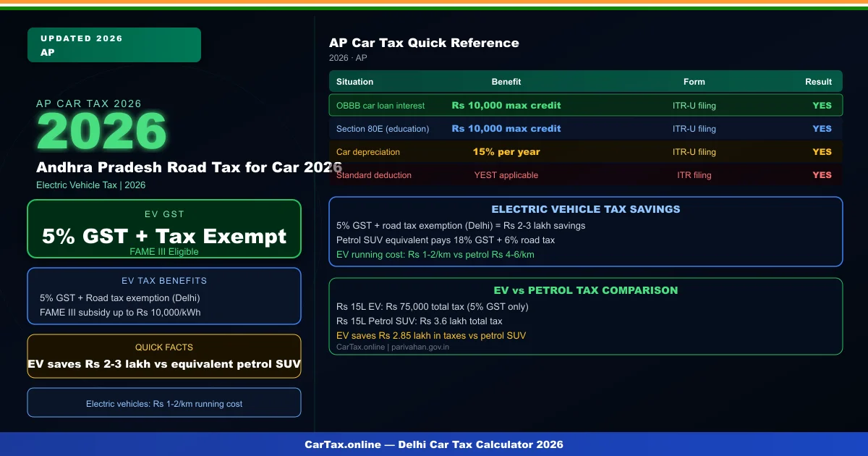The width and height of the screenshot is (868, 456).
Task: Click 'FAME III Eligible' text
Action: pyautogui.click(x=164, y=252)
